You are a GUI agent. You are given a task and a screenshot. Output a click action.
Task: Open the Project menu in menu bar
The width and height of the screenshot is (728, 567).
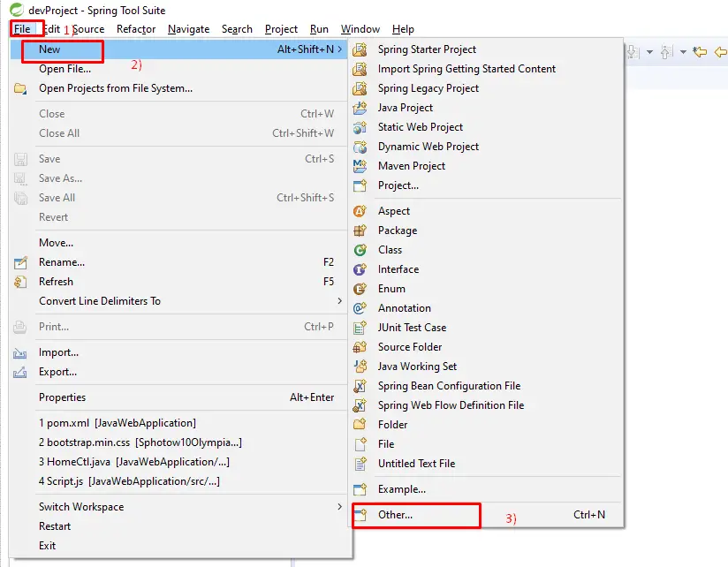[x=281, y=29]
